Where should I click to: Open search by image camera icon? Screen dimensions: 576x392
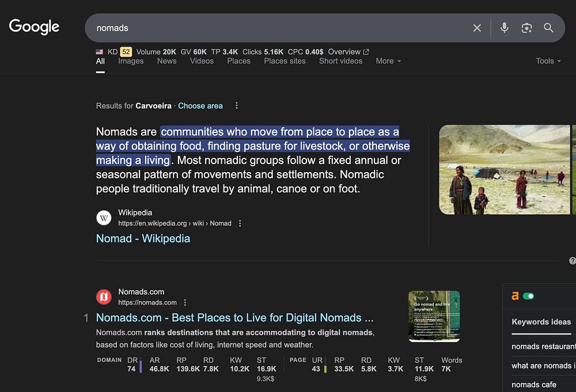[526, 28]
